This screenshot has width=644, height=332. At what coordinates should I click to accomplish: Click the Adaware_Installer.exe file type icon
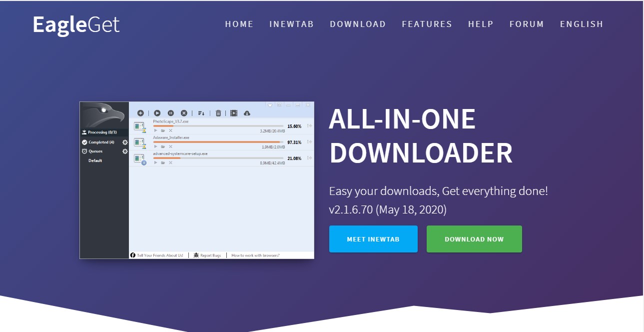coord(140,143)
